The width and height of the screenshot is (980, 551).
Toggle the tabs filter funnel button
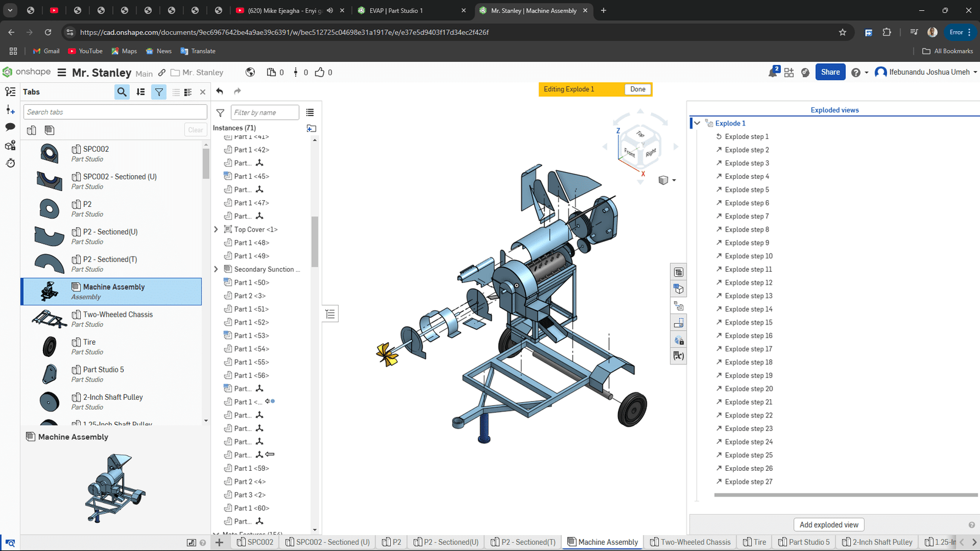(159, 92)
